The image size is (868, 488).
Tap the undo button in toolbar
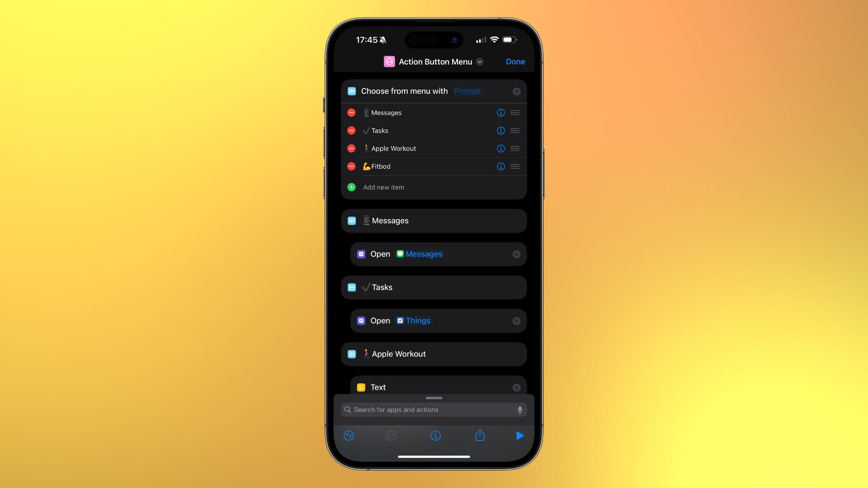(x=348, y=436)
